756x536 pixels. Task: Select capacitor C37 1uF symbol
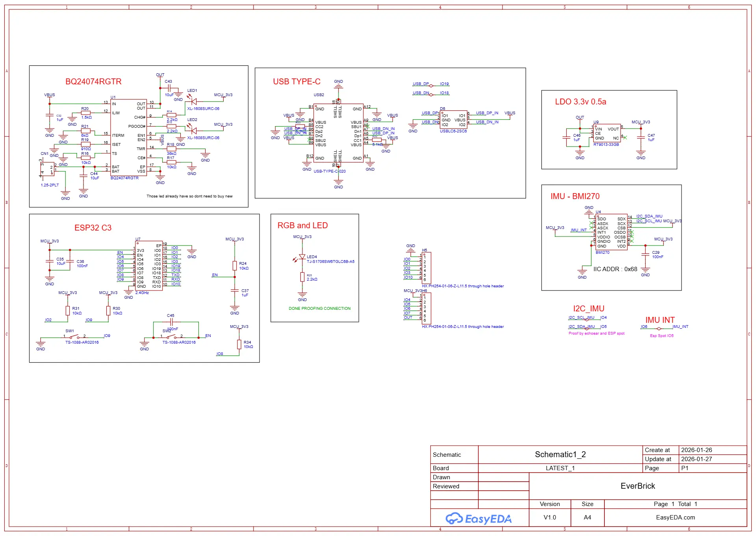click(235, 291)
